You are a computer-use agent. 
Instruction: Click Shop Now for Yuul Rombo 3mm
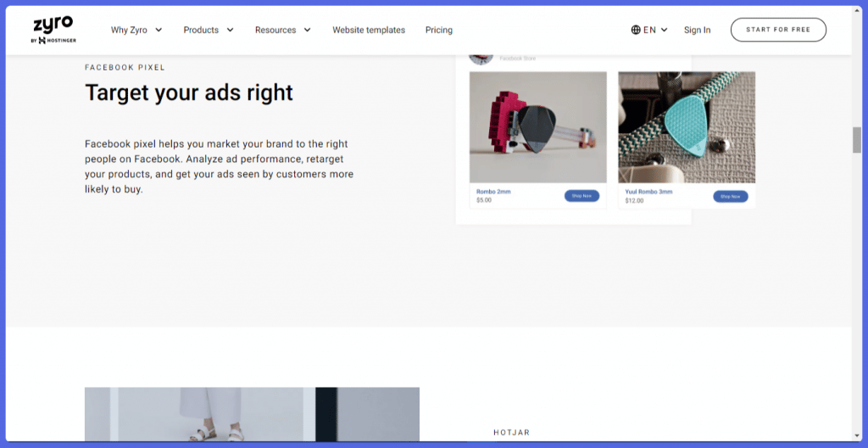coord(730,196)
